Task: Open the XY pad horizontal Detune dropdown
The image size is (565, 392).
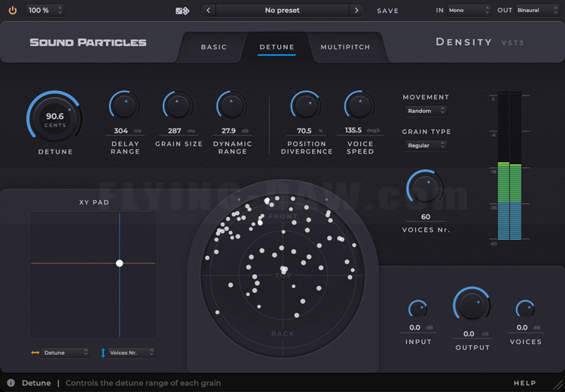Action: tap(66, 353)
